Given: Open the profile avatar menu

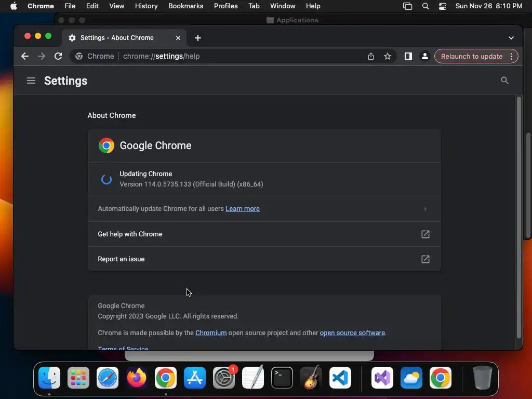Looking at the screenshot, I should (x=424, y=56).
